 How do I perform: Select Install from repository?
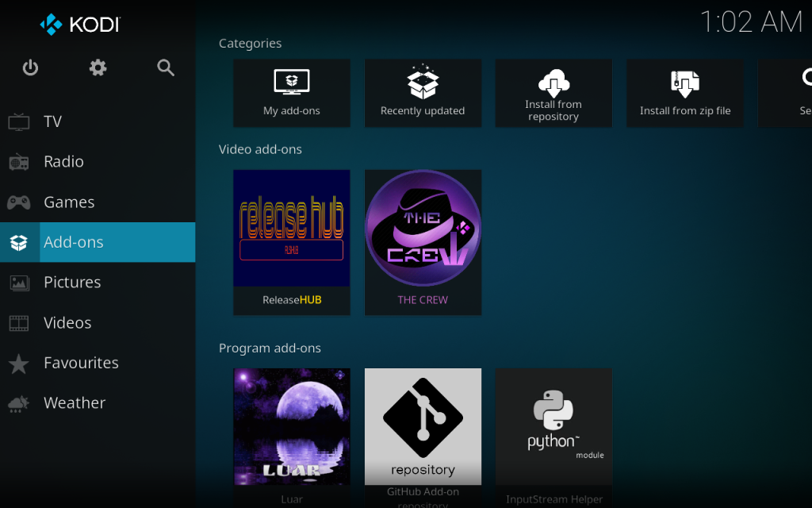pos(553,93)
